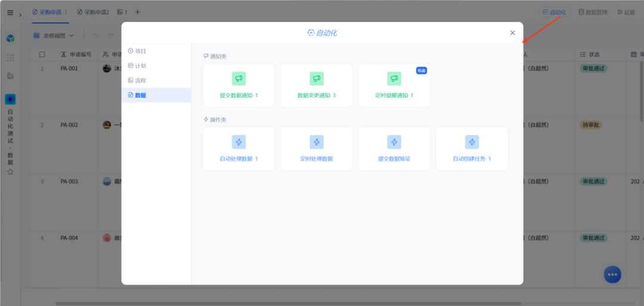Open the 定时提醒通知 card

394,85
